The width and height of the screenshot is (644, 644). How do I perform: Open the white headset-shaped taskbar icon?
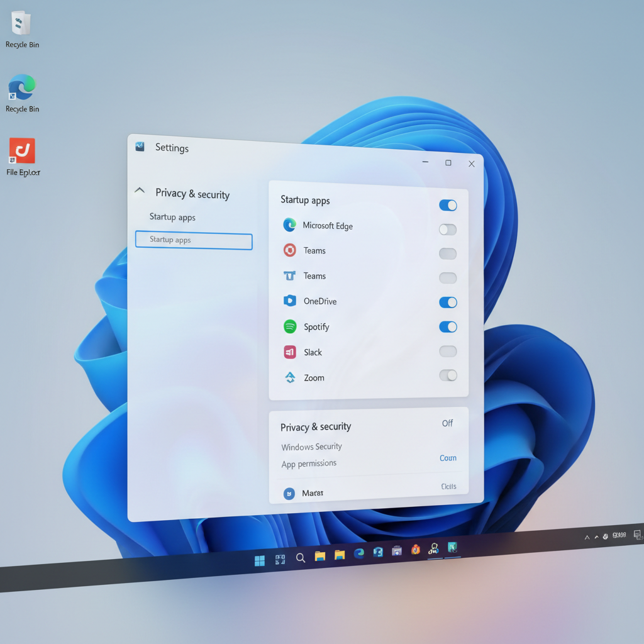(434, 548)
